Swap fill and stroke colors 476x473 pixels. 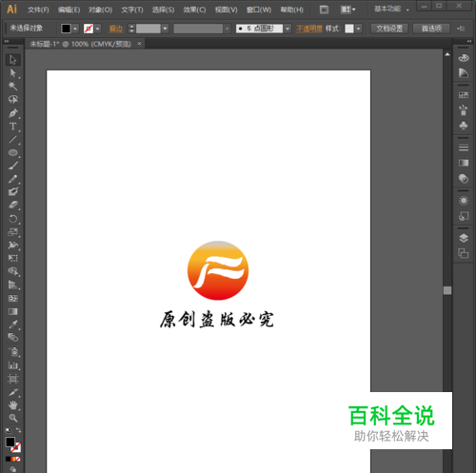click(x=19, y=430)
